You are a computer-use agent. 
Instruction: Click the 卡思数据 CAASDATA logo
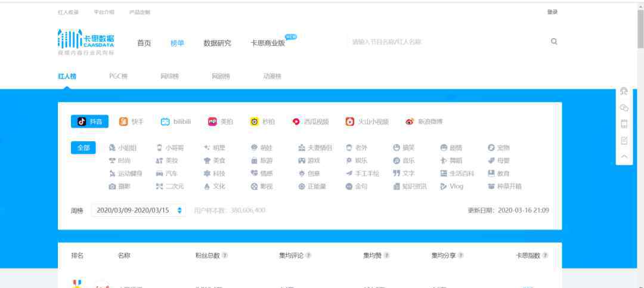click(86, 42)
